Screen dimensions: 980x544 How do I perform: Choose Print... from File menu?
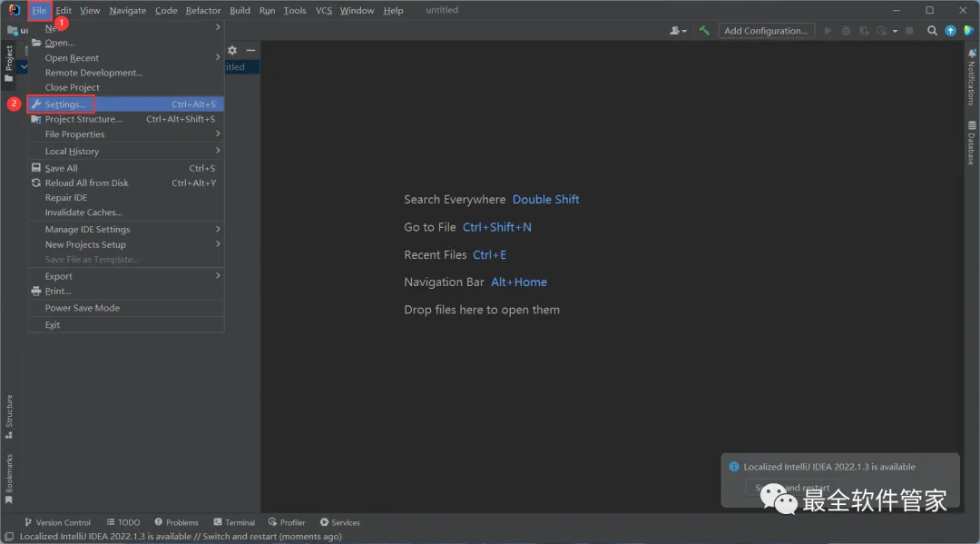pos(125,291)
